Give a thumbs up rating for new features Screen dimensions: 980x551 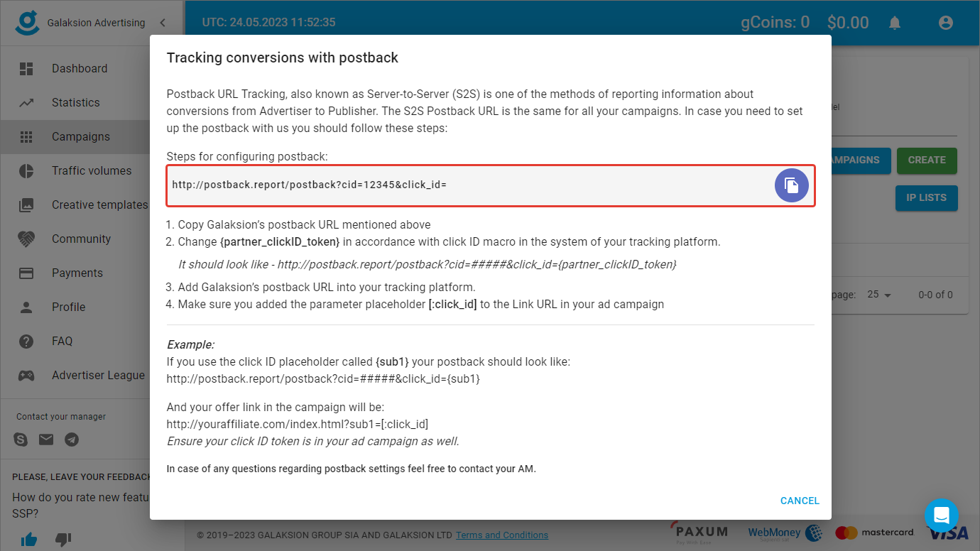click(28, 540)
